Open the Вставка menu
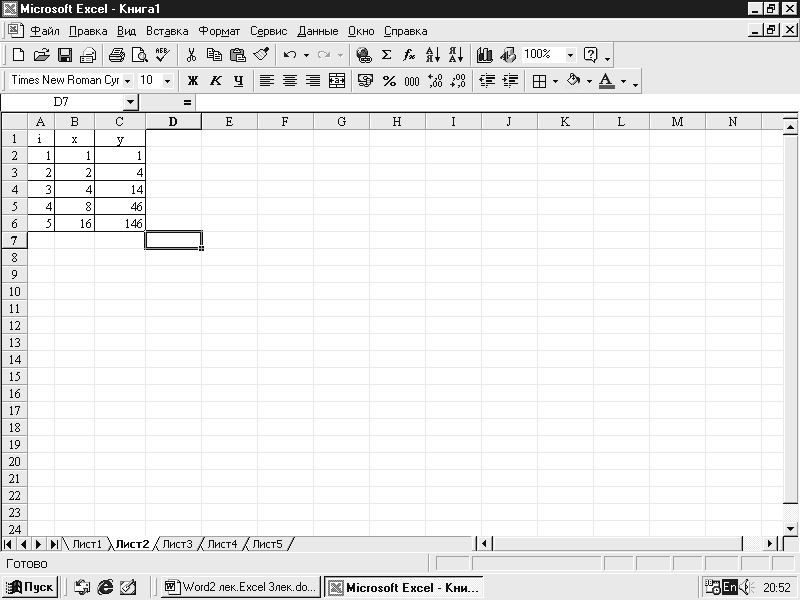Screen dimensions: 800x600 (167, 31)
